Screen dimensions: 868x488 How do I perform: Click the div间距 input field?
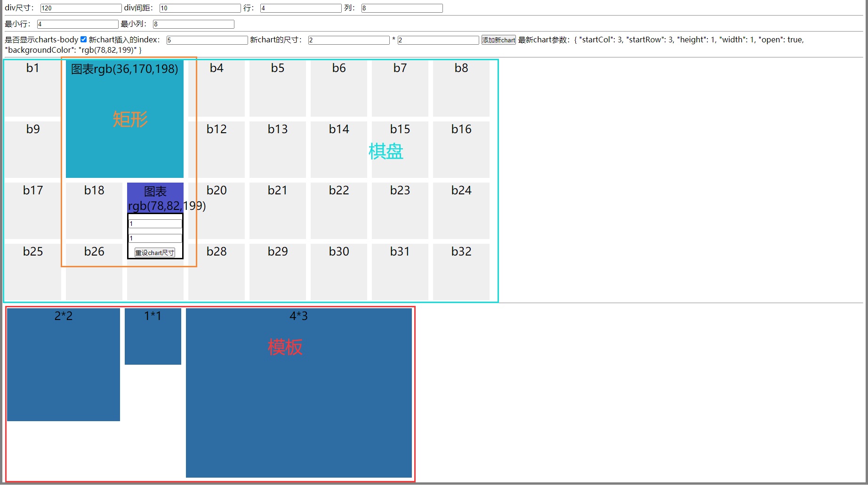point(200,8)
